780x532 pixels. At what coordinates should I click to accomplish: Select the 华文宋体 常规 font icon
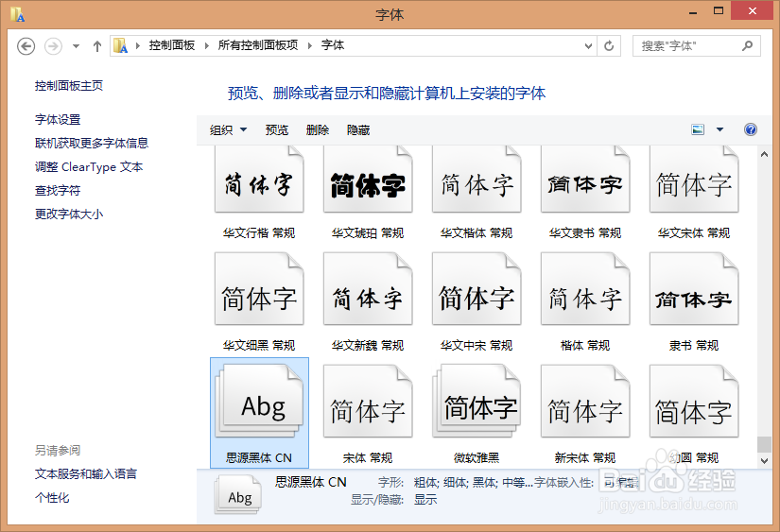click(694, 180)
